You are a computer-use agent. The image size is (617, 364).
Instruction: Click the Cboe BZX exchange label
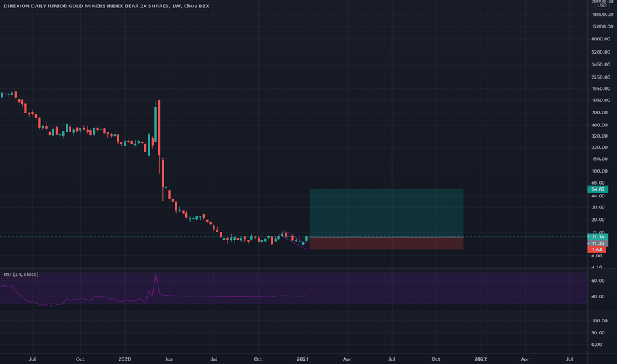click(197, 6)
